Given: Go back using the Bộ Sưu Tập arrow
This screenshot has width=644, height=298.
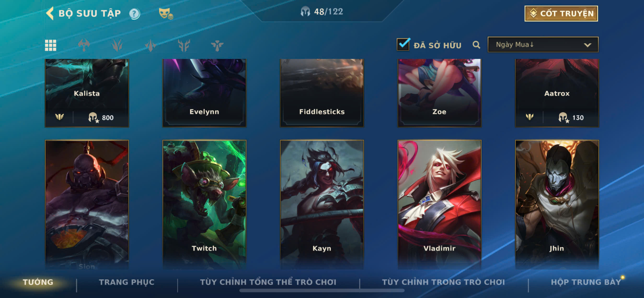Looking at the screenshot, I should click(x=50, y=13).
